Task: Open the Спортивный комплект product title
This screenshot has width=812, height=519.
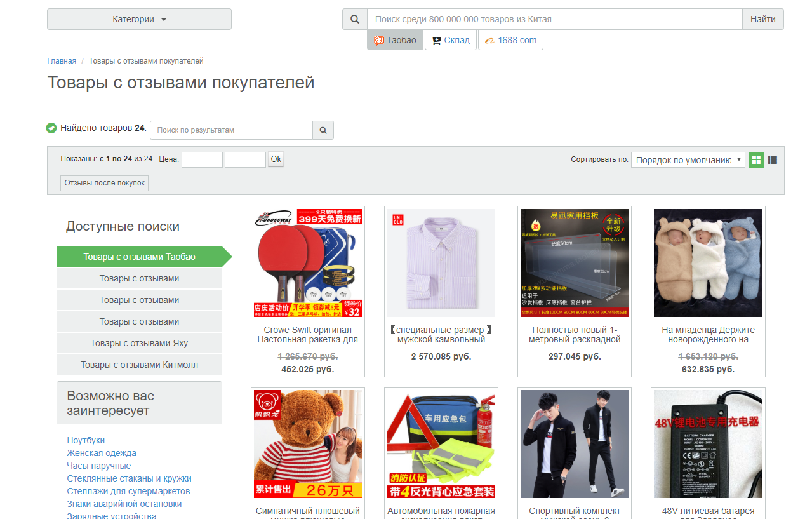Action: (575, 513)
